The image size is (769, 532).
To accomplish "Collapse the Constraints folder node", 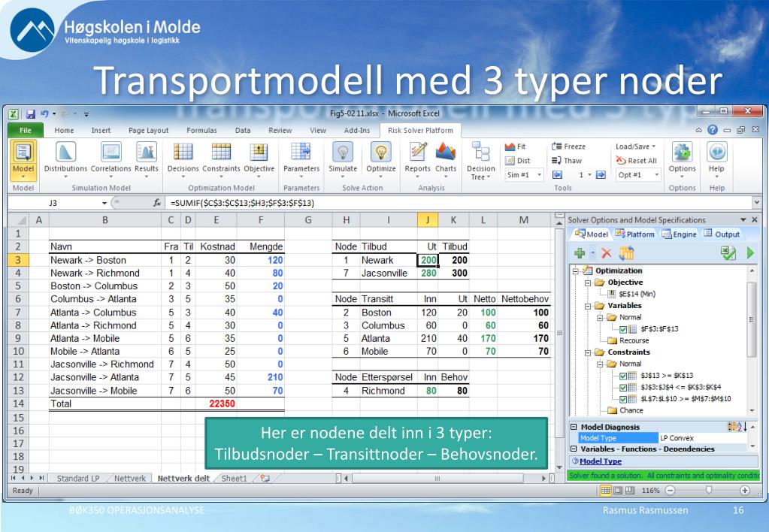I will 588,352.
